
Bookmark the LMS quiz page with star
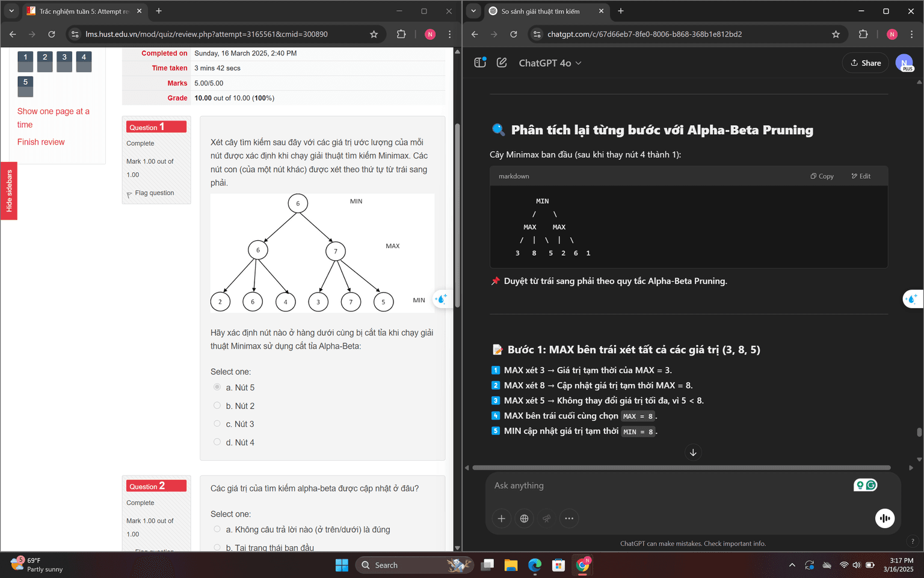tap(374, 34)
